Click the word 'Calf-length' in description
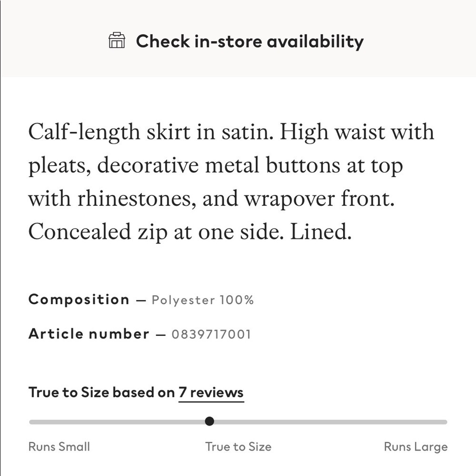Viewport: 476px width, 476px height. click(84, 133)
